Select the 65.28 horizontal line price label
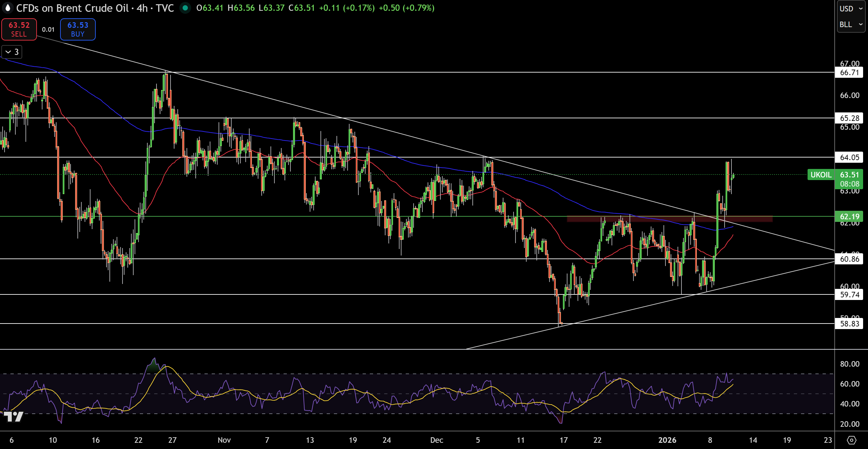Screen dimensions: 868x449 849,118
